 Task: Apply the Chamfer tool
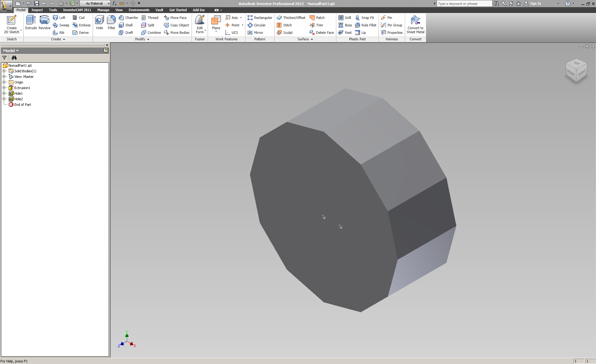128,18
